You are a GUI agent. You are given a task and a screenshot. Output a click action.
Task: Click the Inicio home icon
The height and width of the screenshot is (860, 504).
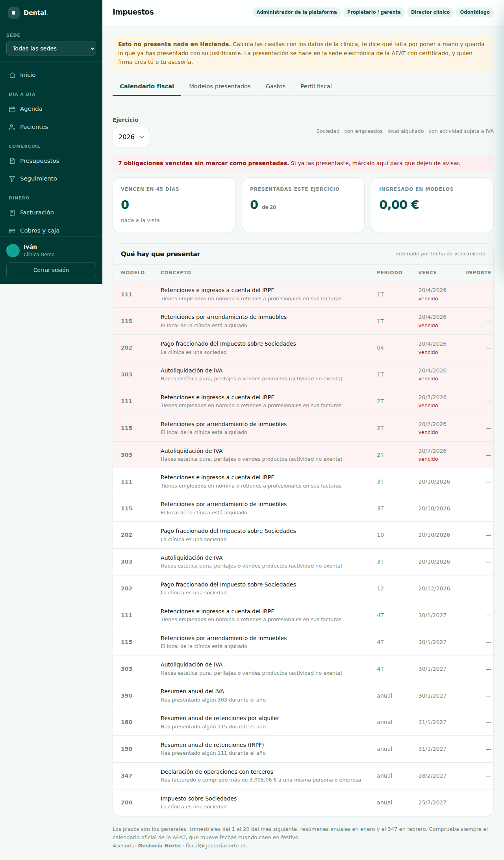12,75
